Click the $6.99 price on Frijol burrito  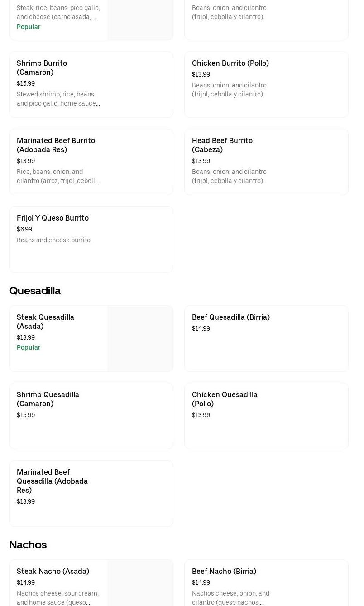(x=24, y=230)
